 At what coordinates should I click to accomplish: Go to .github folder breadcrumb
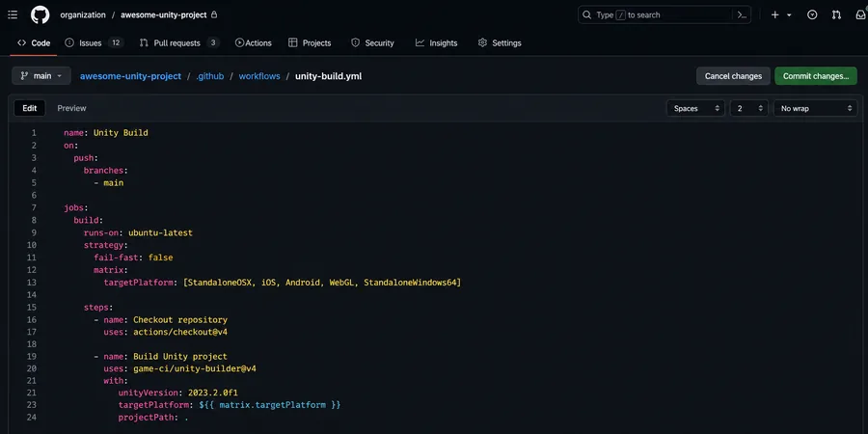tap(210, 76)
